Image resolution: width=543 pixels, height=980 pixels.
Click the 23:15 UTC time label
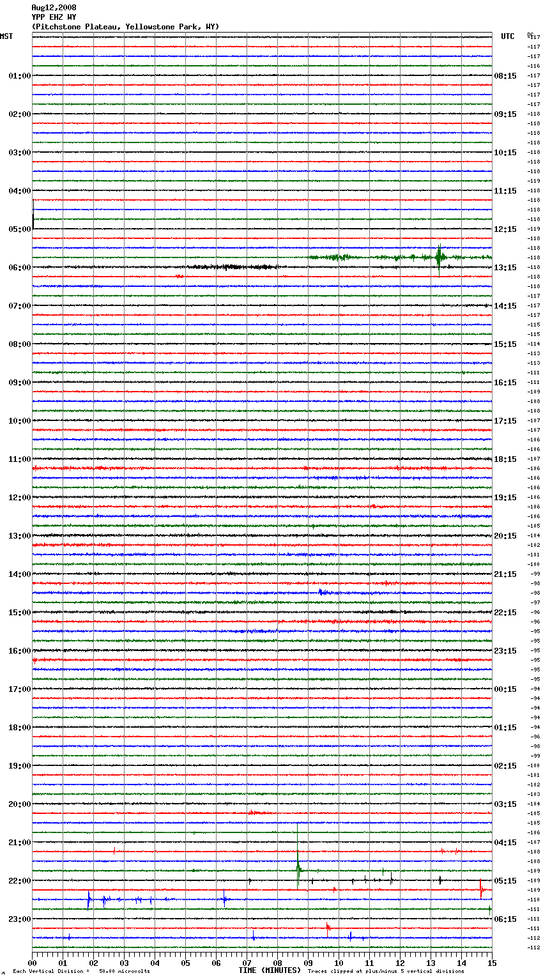[505, 651]
